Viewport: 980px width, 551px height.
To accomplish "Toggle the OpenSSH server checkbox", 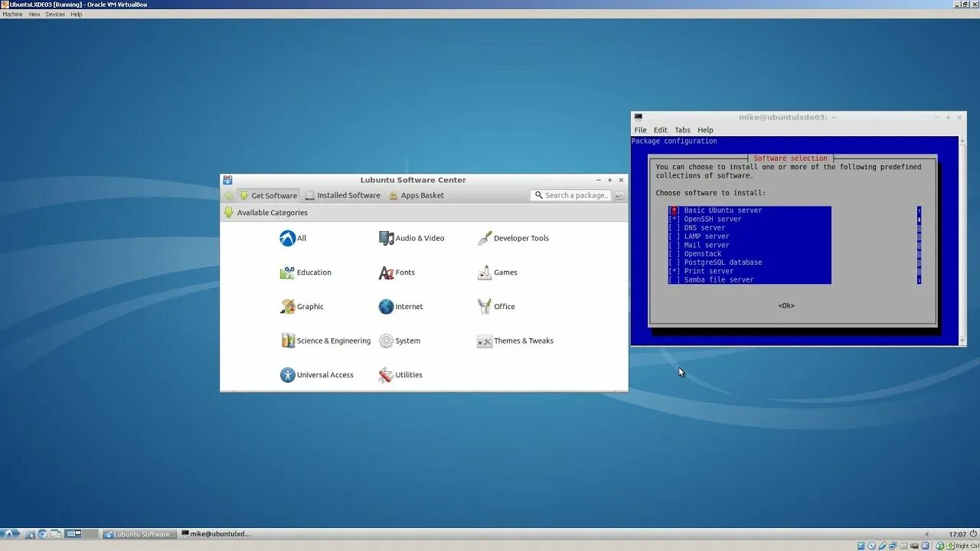I will 675,219.
